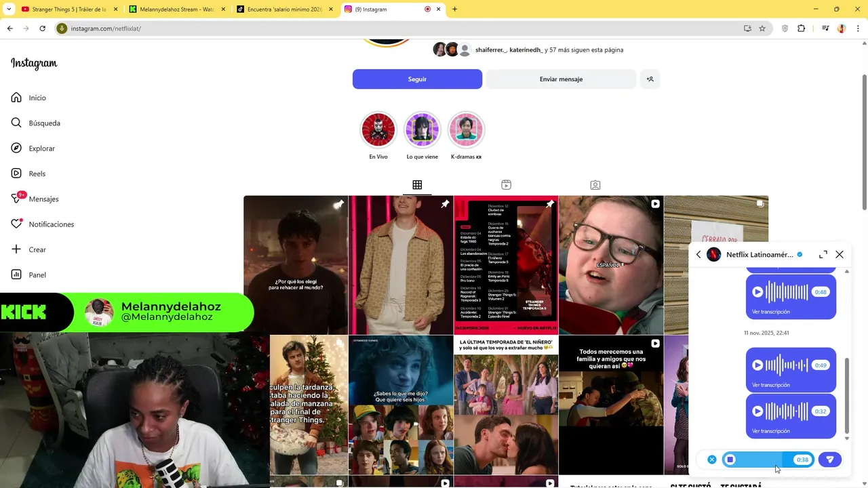Click the install app icon in address bar

(747, 28)
